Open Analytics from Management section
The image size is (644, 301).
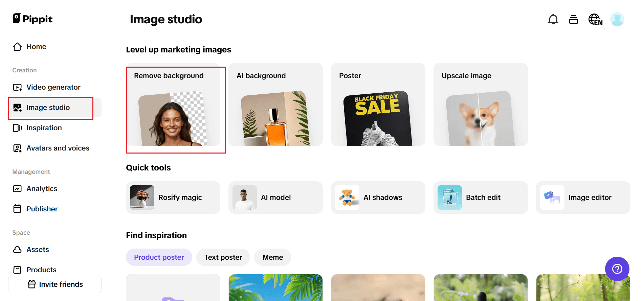(55, 189)
